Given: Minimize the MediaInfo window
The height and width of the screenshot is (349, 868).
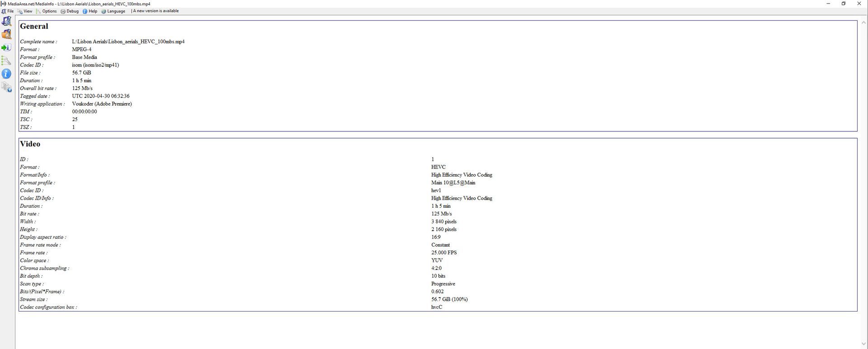Looking at the screenshot, I should [828, 4].
